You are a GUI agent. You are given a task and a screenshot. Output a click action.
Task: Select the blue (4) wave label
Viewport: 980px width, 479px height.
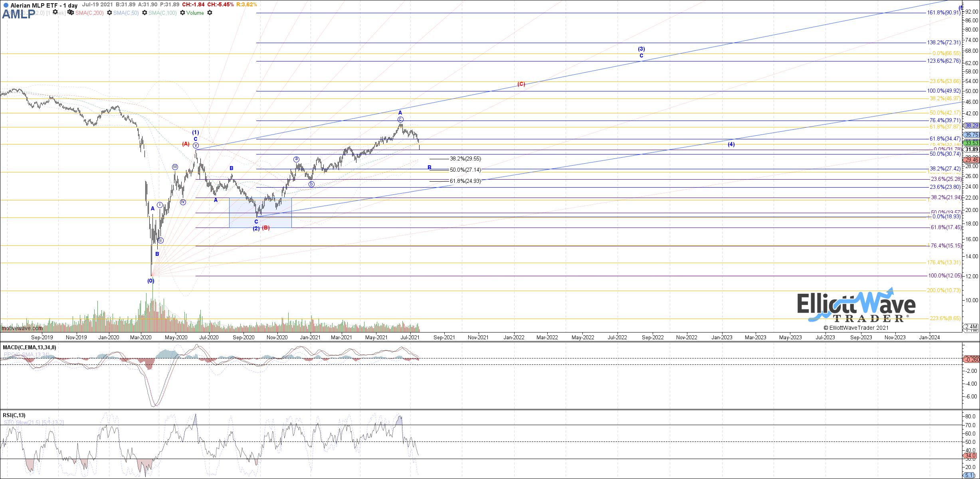pos(731,144)
